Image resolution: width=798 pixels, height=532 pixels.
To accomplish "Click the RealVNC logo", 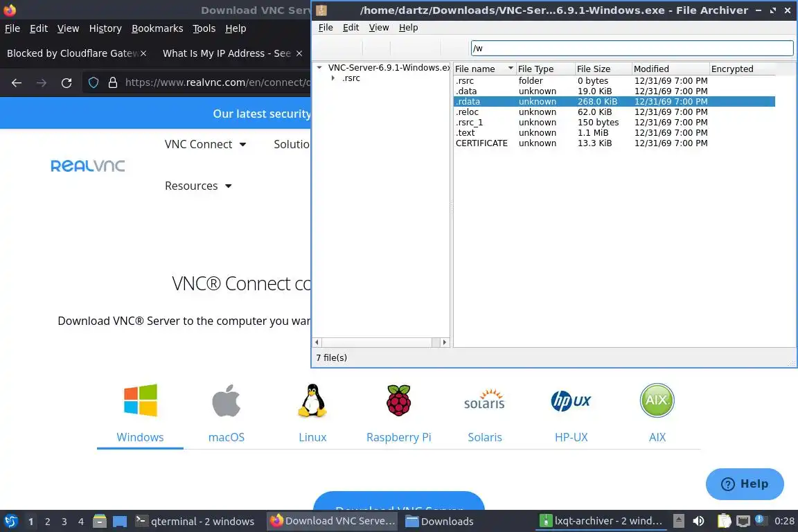I will 87,166.
